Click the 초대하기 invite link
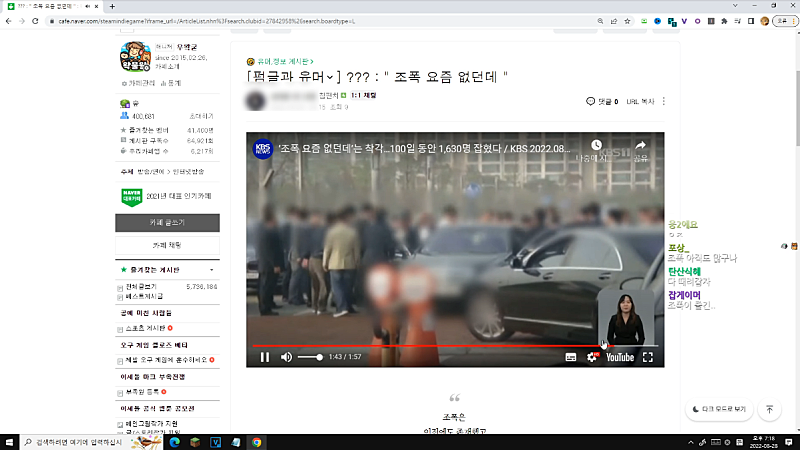This screenshot has width=800, height=450. [x=202, y=116]
